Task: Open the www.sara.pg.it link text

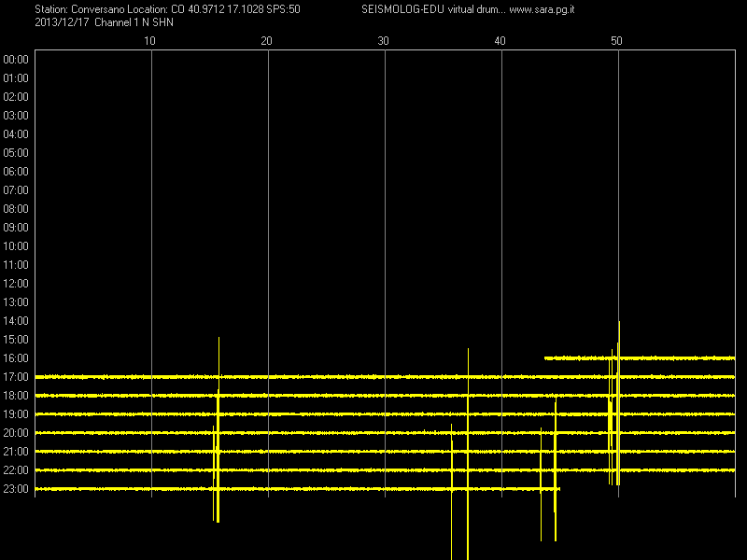Action: click(x=542, y=9)
